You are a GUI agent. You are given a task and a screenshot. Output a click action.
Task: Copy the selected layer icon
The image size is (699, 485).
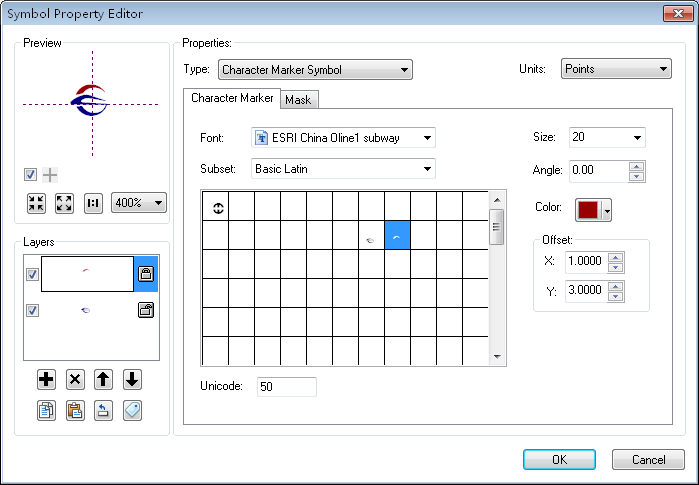[x=46, y=411]
